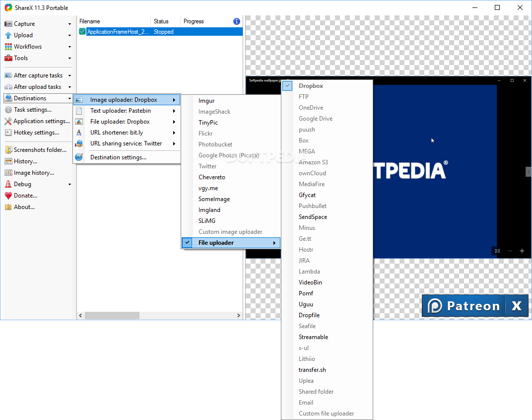
Task: Open File uploader: Dropbox submenu arrow
Action: coord(174,122)
